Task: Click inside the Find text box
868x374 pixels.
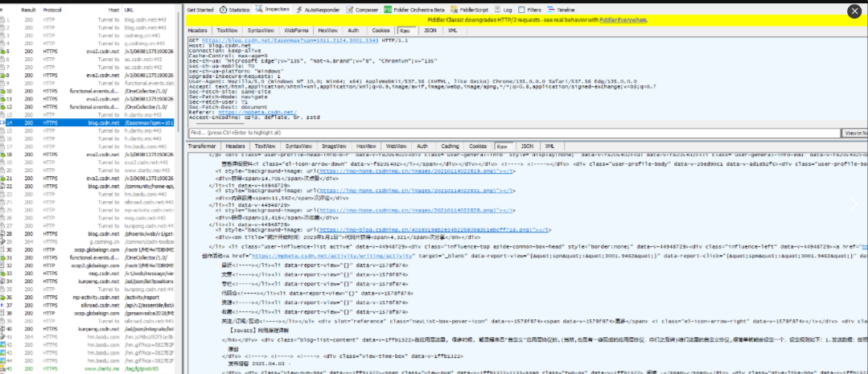Action: pos(514,133)
